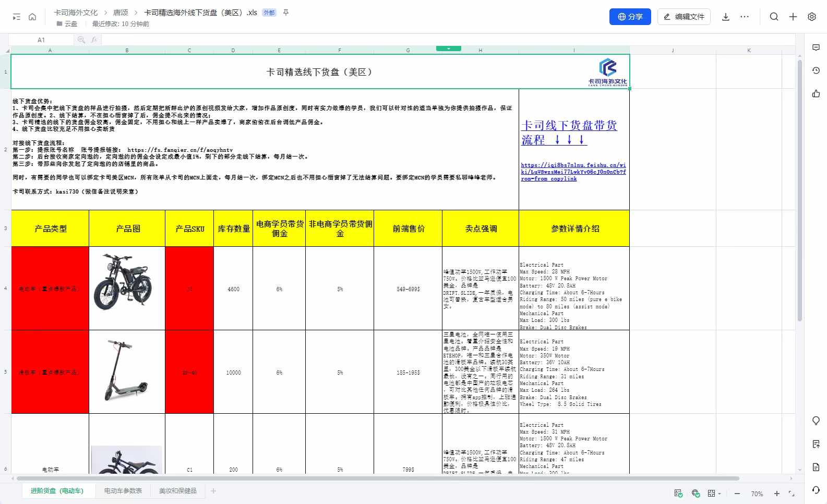Click the plus icon in top bar
Viewport: 827px width, 504px height.
793,17
